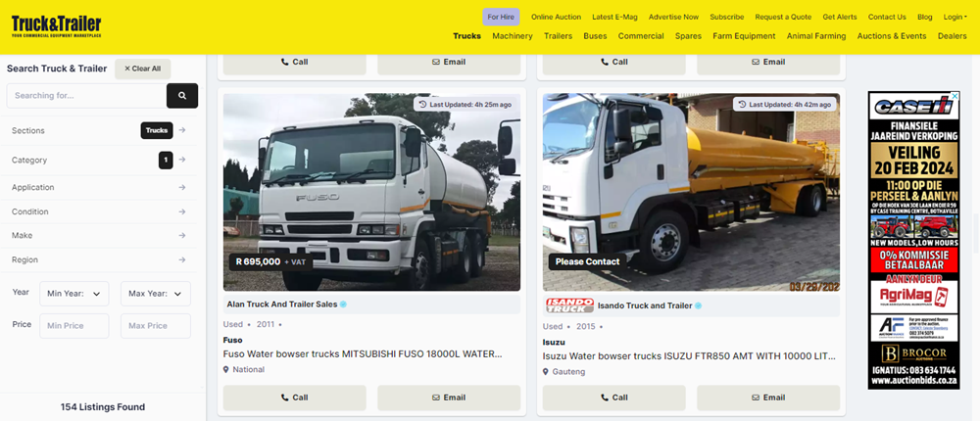This screenshot has height=421, width=980.
Task: Click Request a Quote link
Action: [783, 17]
